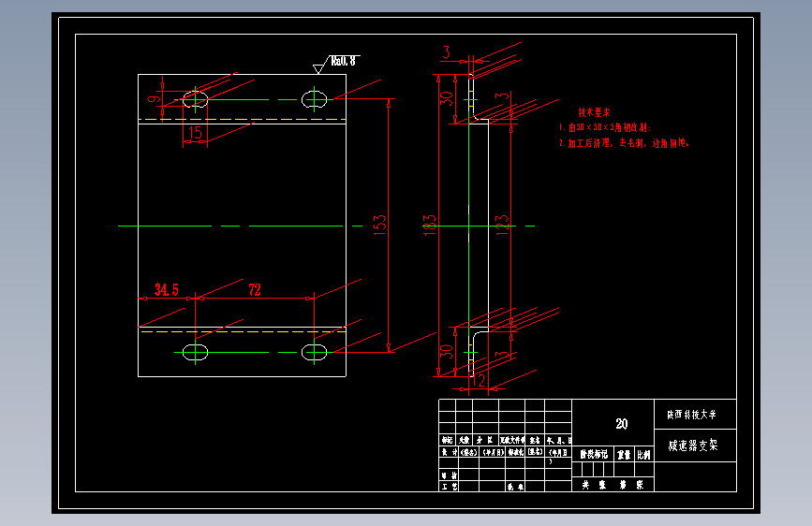Click note line 1 about 50×50×5 angle steel
Viewport: 812px width, 526px height.
coord(605,127)
